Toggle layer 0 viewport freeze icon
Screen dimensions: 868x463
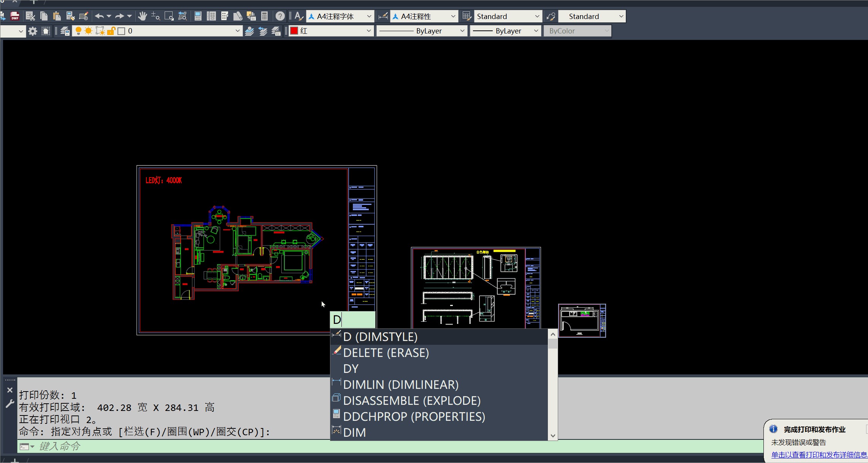(100, 31)
